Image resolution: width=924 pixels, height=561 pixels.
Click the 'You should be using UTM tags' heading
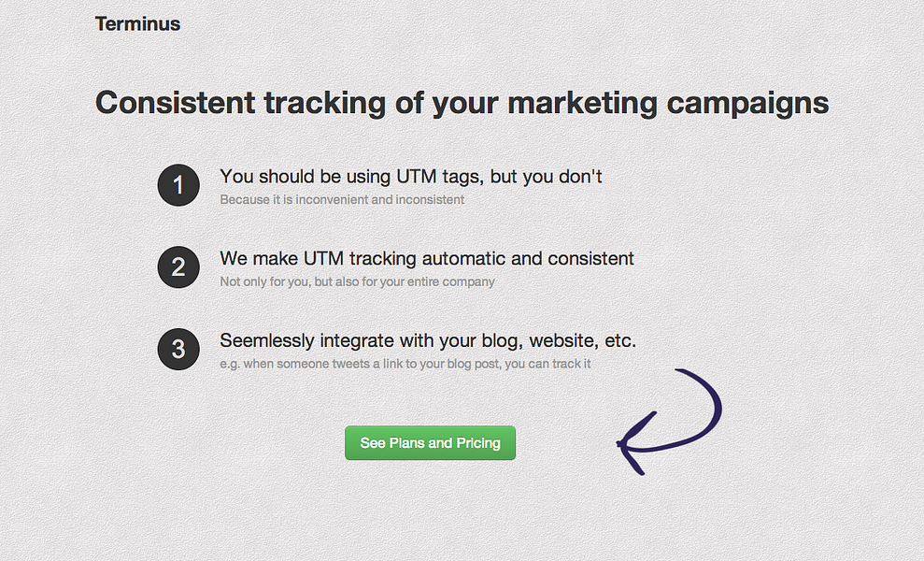[411, 177]
